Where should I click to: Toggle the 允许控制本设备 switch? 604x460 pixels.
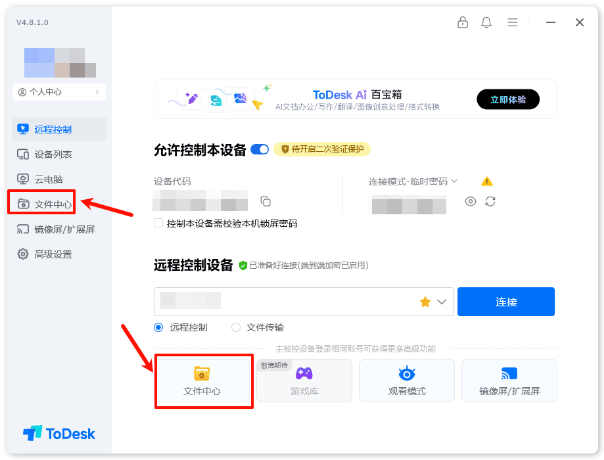click(x=260, y=149)
